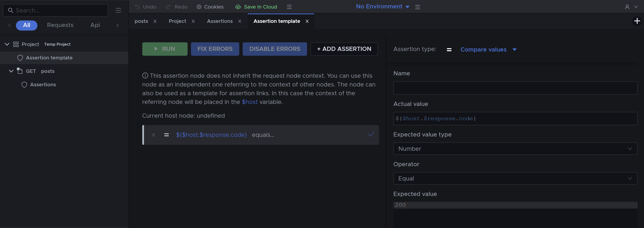
Task: Open the Compare values type dropdown
Action: pos(488,50)
